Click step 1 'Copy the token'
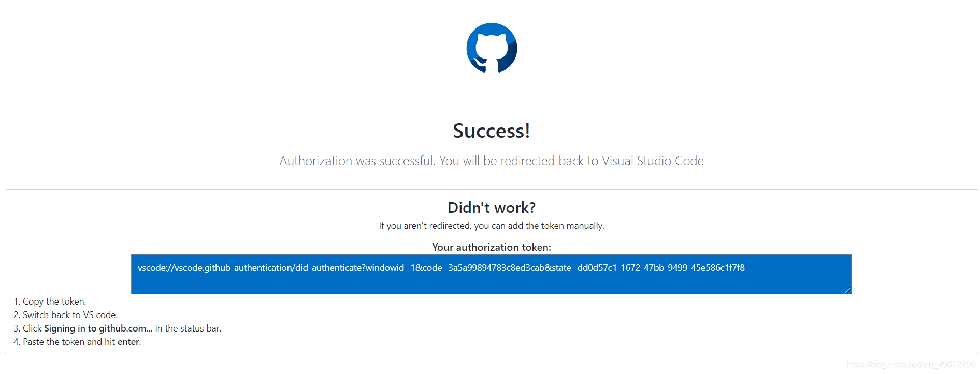The height and width of the screenshot is (374, 980). (x=50, y=301)
